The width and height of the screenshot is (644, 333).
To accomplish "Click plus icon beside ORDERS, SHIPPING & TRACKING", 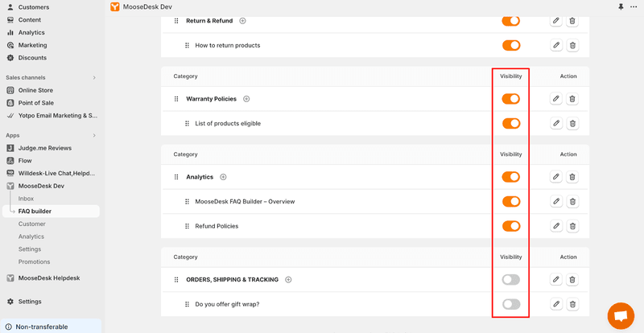I will (x=288, y=280).
